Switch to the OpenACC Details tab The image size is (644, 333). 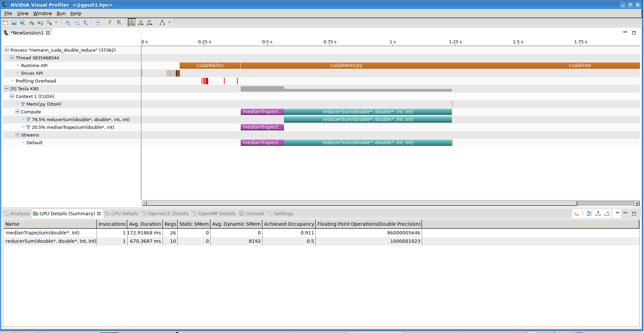[165, 214]
